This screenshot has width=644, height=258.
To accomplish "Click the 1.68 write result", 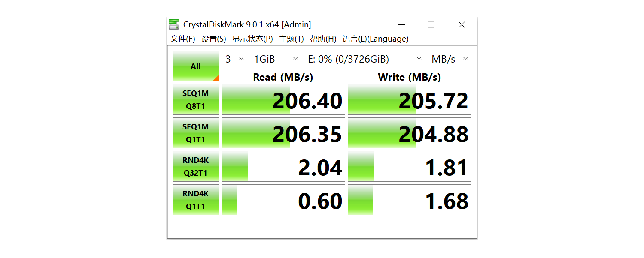I will [410, 200].
